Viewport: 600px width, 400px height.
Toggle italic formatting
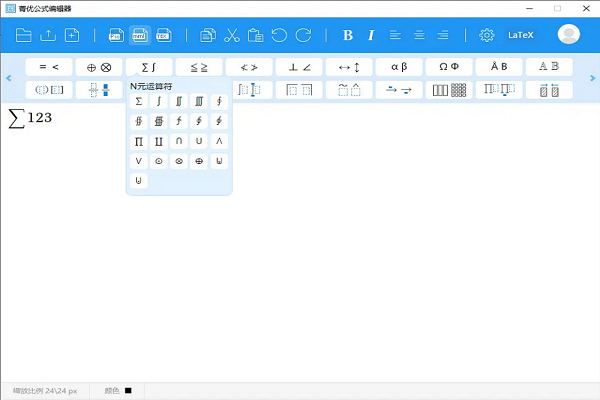371,35
